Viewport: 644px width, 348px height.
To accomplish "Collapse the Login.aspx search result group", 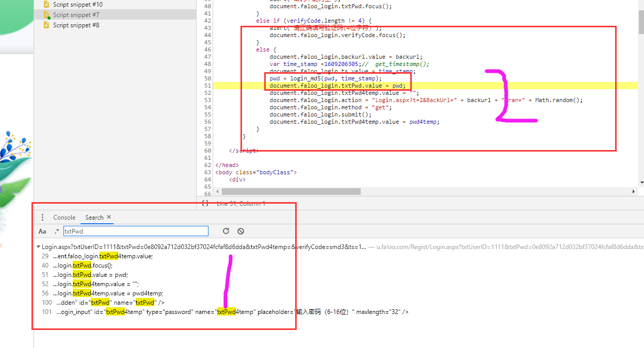I will coord(38,247).
